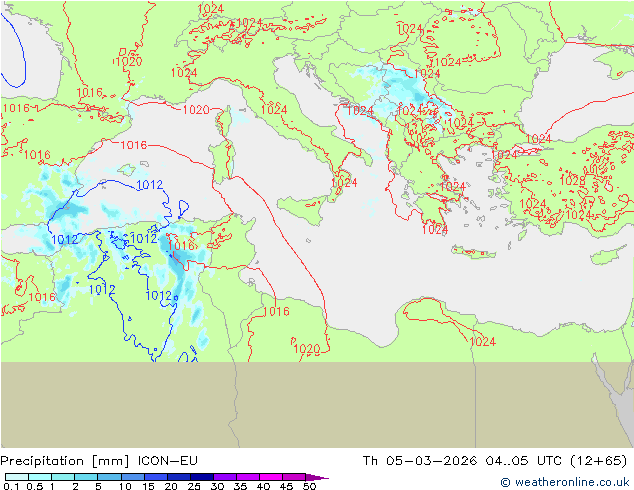Click the '1020' isobar label beside Corsica
This screenshot has width=634, height=490.
pyautogui.click(x=196, y=110)
